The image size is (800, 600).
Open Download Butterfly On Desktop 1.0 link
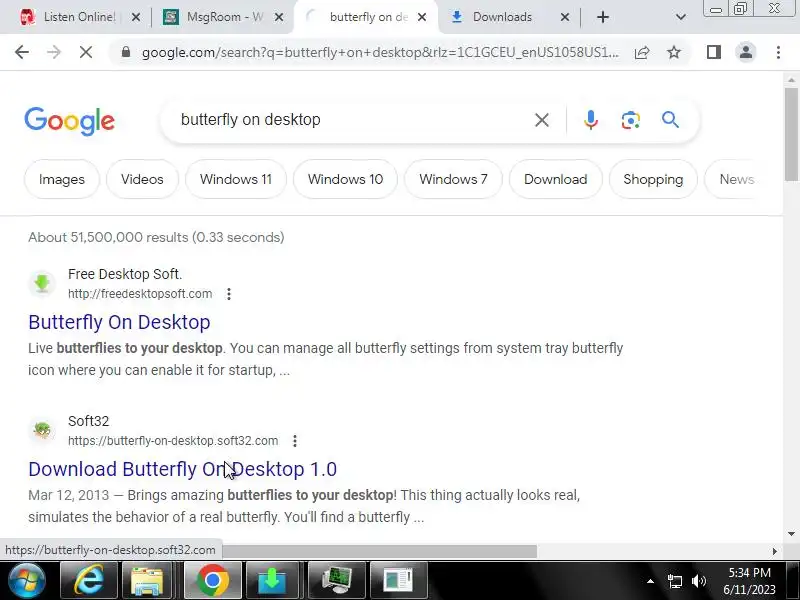(x=183, y=469)
